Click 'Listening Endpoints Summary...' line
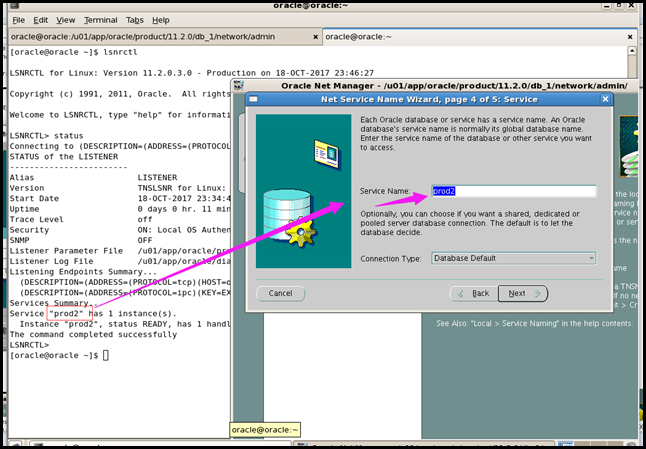This screenshot has height=449, width=646. 83,272
